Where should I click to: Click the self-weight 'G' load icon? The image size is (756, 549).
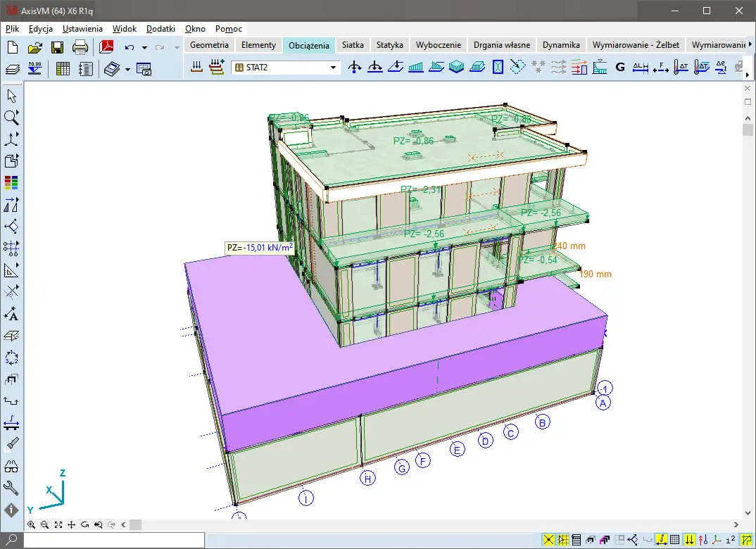click(620, 68)
